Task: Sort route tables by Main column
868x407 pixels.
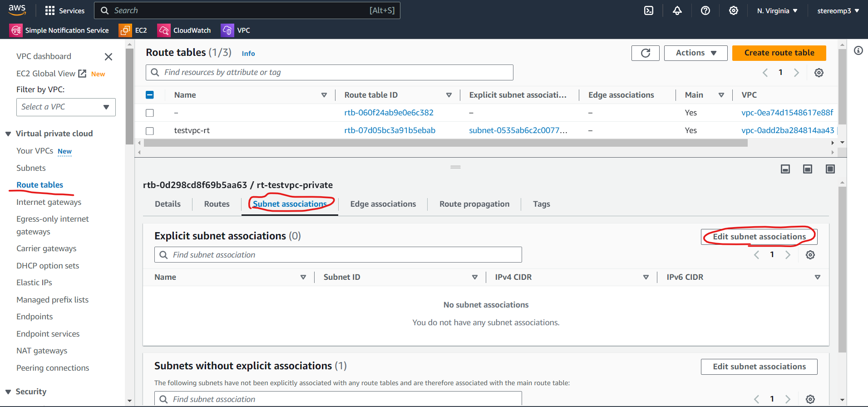Action: coord(721,95)
